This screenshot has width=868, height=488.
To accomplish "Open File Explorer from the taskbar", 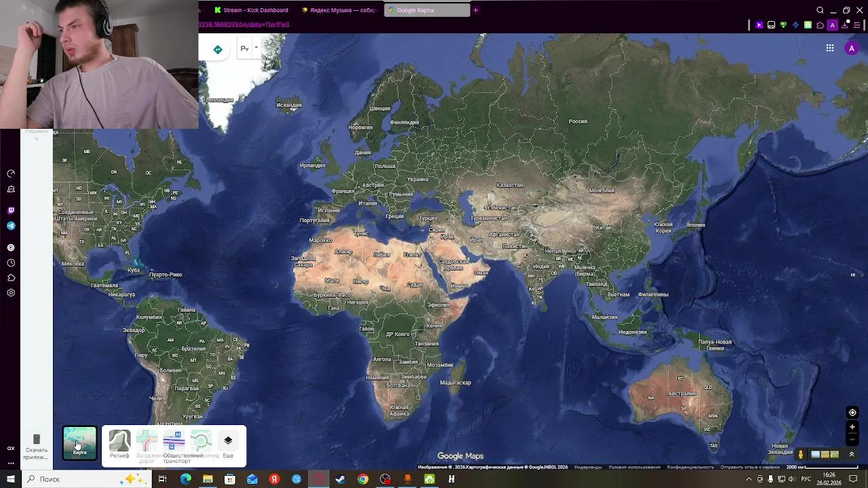I will pyautogui.click(x=208, y=479).
